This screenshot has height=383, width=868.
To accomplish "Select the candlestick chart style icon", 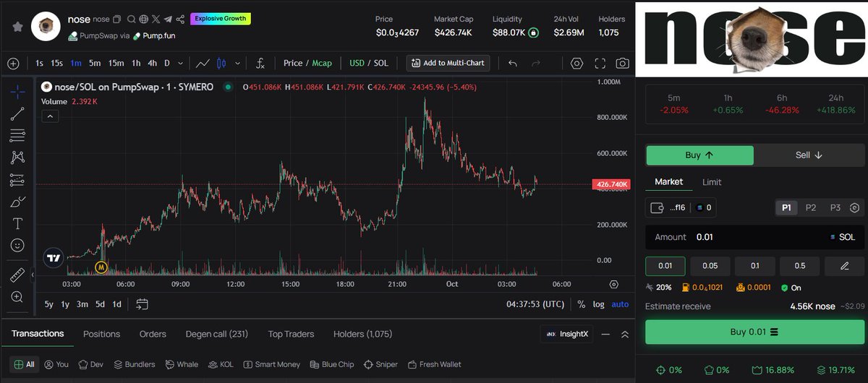I will click(222, 64).
